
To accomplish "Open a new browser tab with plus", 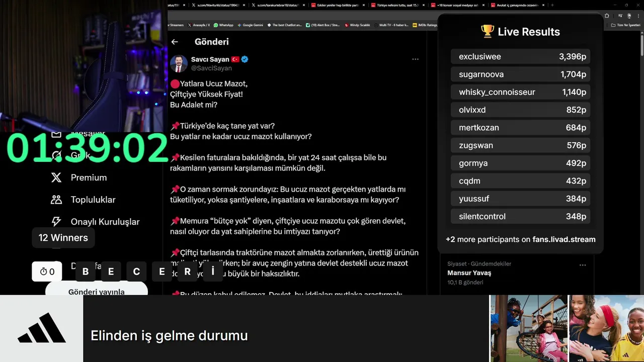I will [x=552, y=5].
